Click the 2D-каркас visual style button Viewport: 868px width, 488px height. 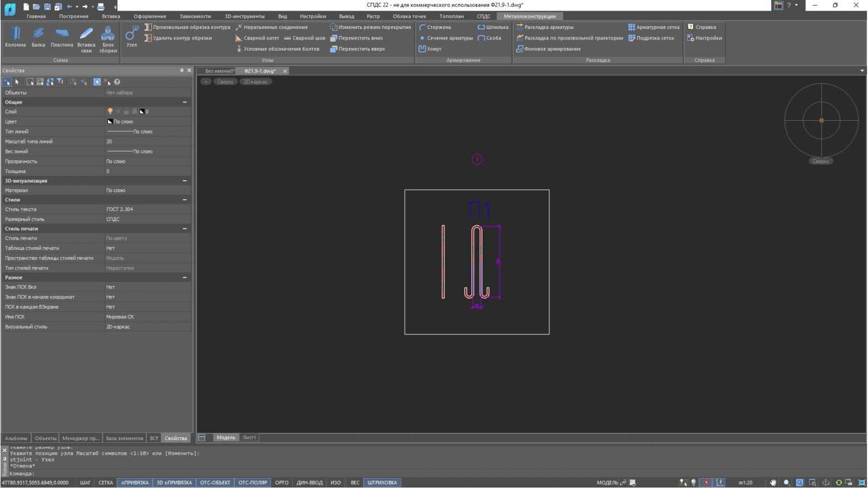pyautogui.click(x=255, y=82)
